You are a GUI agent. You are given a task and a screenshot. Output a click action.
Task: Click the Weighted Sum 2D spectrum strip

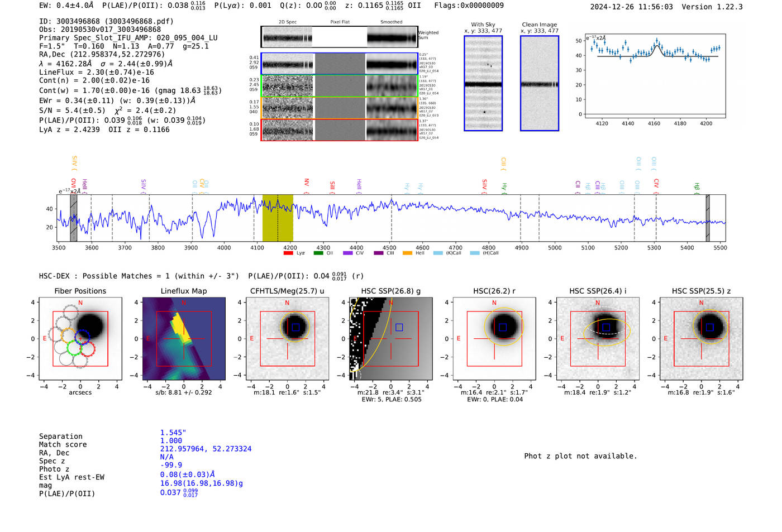coord(340,37)
